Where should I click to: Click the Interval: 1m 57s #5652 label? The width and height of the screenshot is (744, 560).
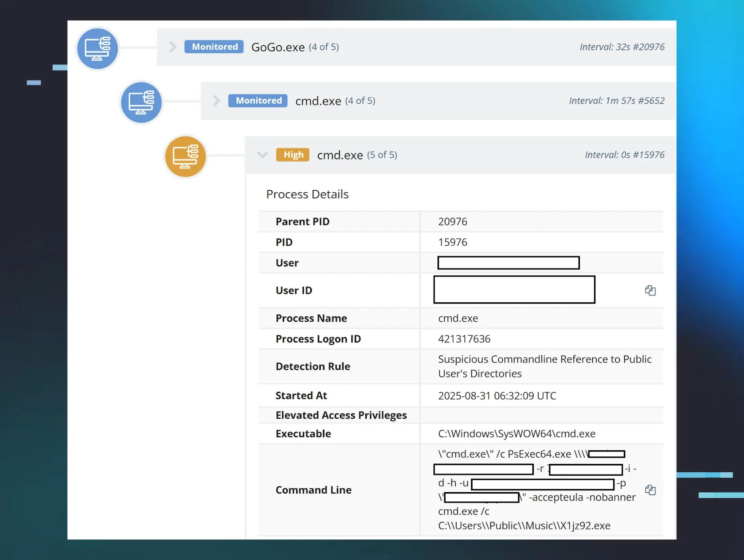pos(616,101)
